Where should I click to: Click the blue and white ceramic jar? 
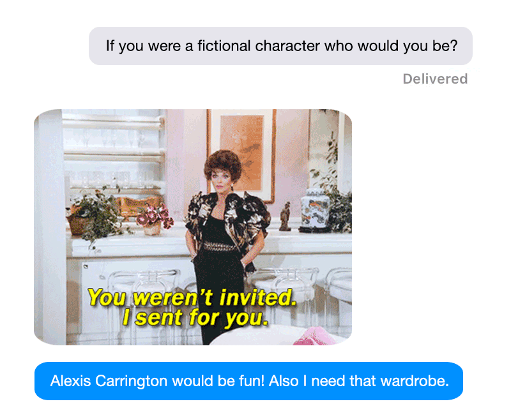314,208
